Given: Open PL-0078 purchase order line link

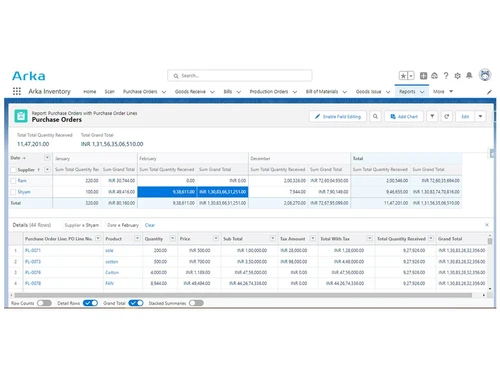Looking at the screenshot, I should click(x=33, y=283).
